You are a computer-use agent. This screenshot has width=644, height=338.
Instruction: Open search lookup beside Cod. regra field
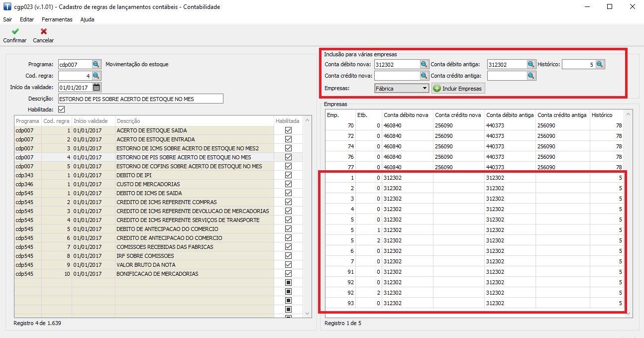click(96, 76)
